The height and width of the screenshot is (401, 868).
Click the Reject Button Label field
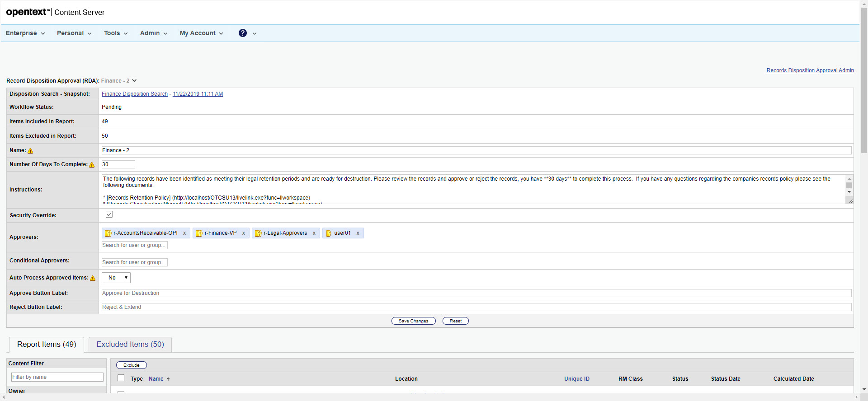tap(476, 307)
